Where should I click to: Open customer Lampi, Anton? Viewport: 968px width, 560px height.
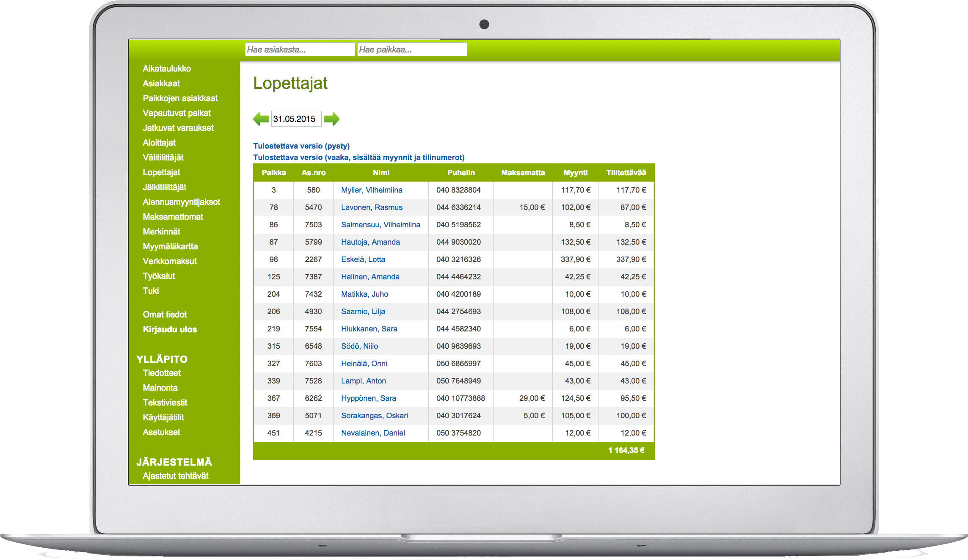pyautogui.click(x=364, y=381)
